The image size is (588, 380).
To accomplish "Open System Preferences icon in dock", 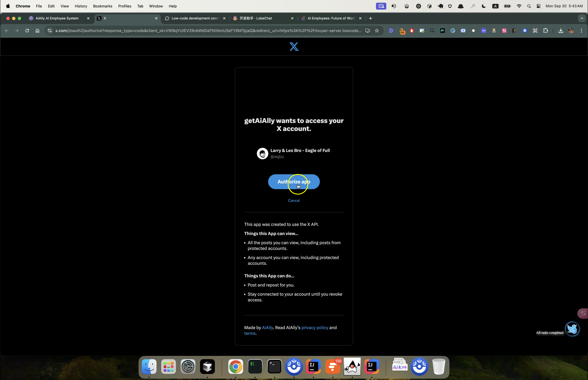I will [x=188, y=367].
